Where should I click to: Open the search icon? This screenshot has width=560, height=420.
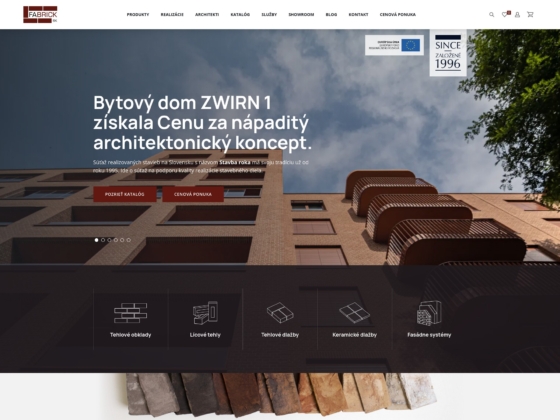point(491,15)
